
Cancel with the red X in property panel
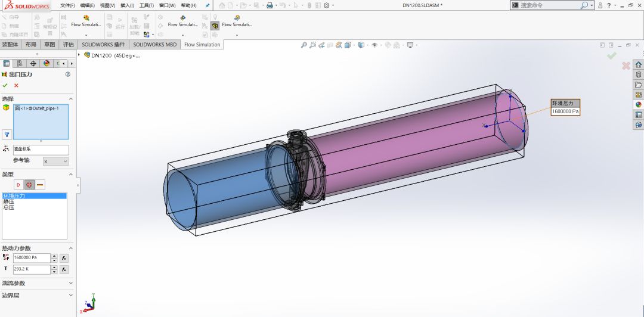(x=17, y=85)
